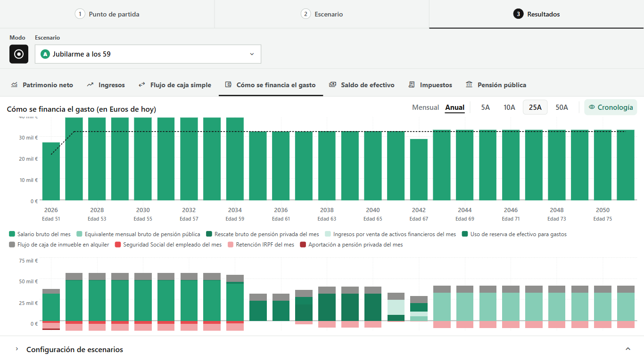Click the Patrimonio neto chart icon
Image resolution: width=644 pixels, height=362 pixels.
pyautogui.click(x=14, y=85)
